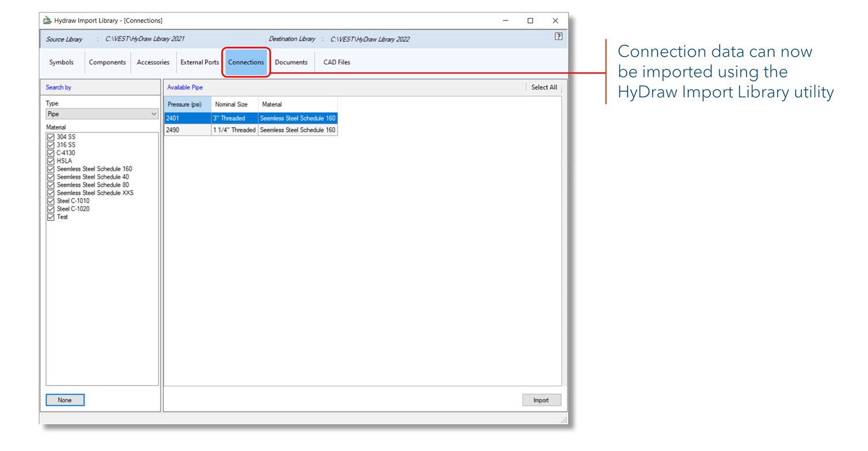Open the Components tab

tap(107, 63)
